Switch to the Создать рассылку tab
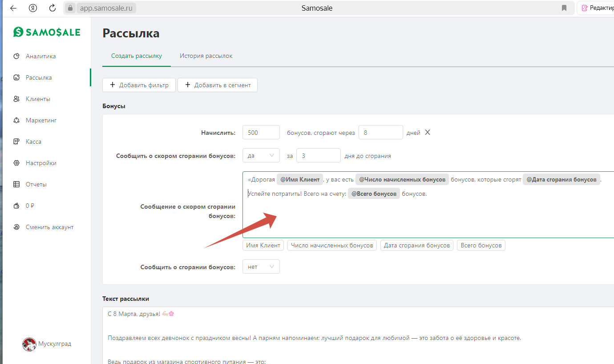Viewport: 614px width, 364px height. pos(137,56)
